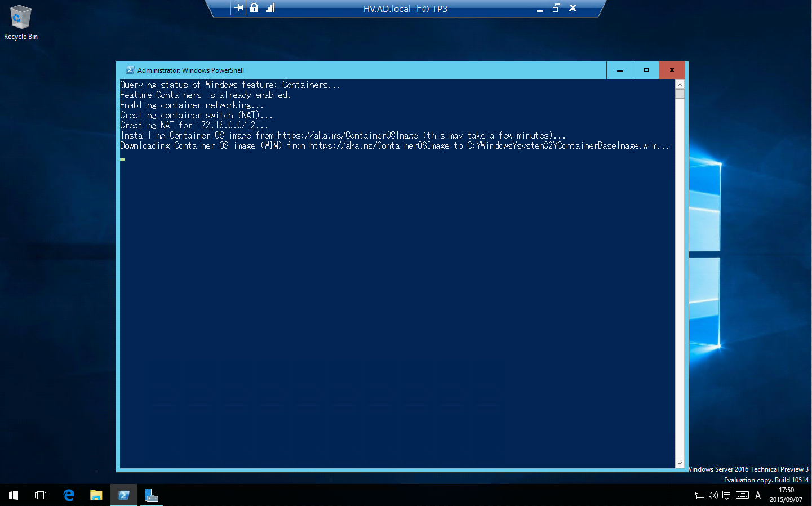Open the Action Center notifications icon

727,496
